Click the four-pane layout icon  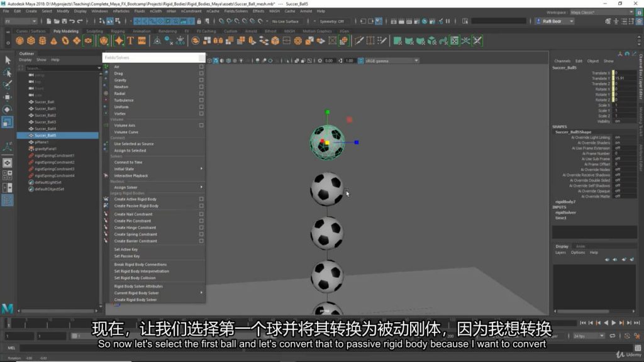pos(7,175)
